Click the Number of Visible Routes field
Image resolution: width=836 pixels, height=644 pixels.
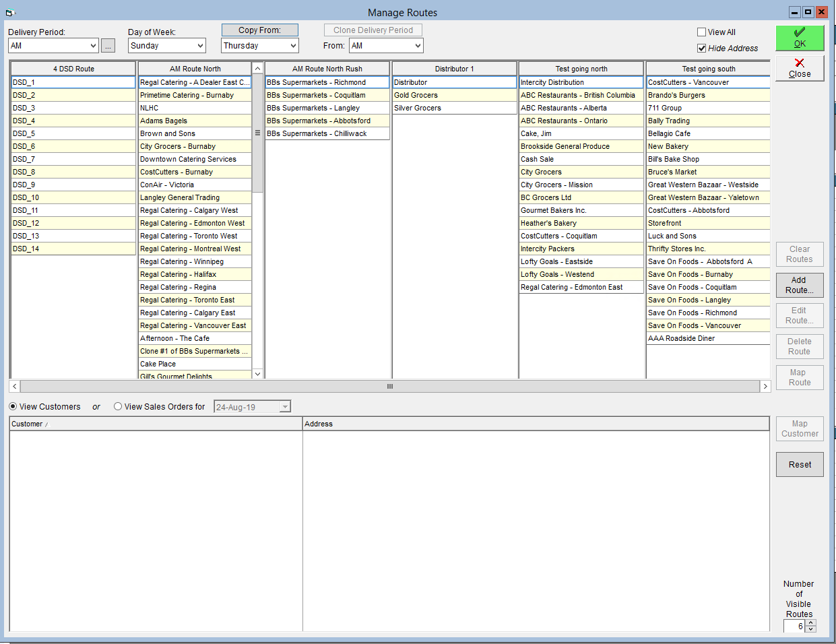pos(794,626)
